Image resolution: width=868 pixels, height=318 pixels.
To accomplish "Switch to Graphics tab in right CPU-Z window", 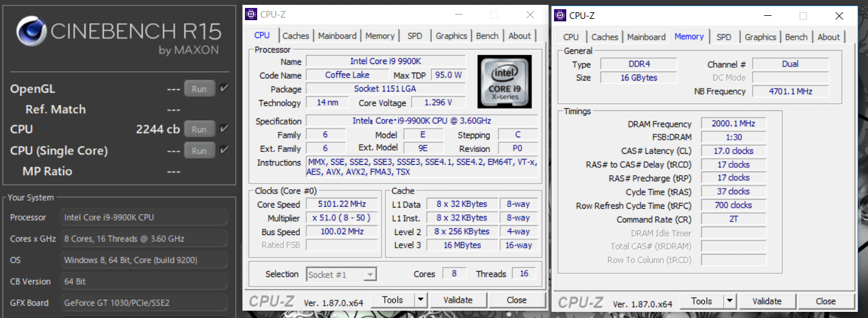I will [760, 37].
